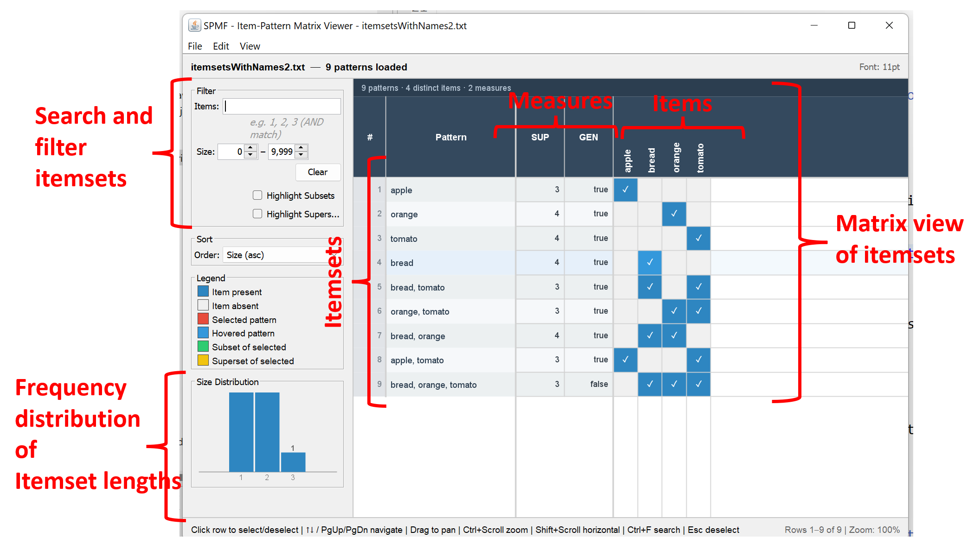Click the apple checkmark in 'apple, tomato' row
The height and width of the screenshot is (544, 980).
point(626,360)
